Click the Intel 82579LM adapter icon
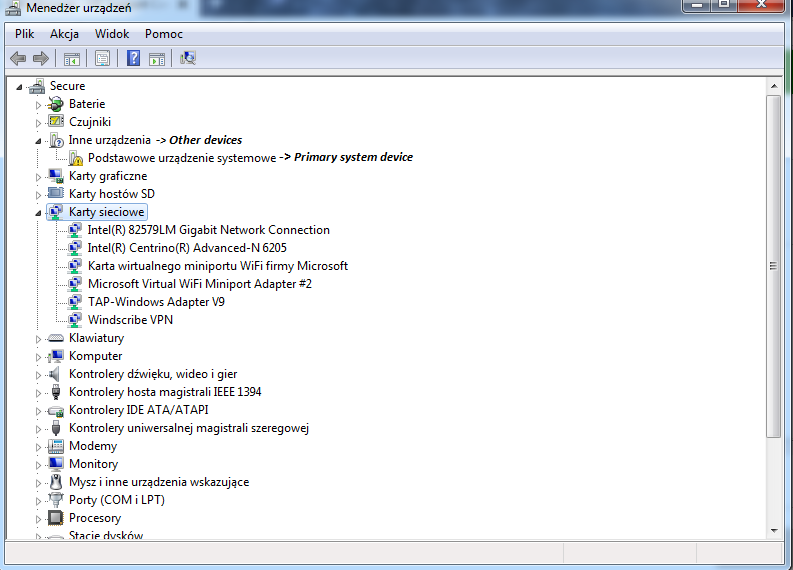 75,230
